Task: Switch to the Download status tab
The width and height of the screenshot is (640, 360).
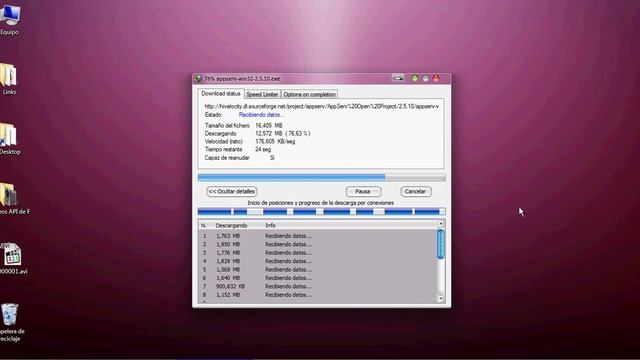Action: click(x=221, y=93)
